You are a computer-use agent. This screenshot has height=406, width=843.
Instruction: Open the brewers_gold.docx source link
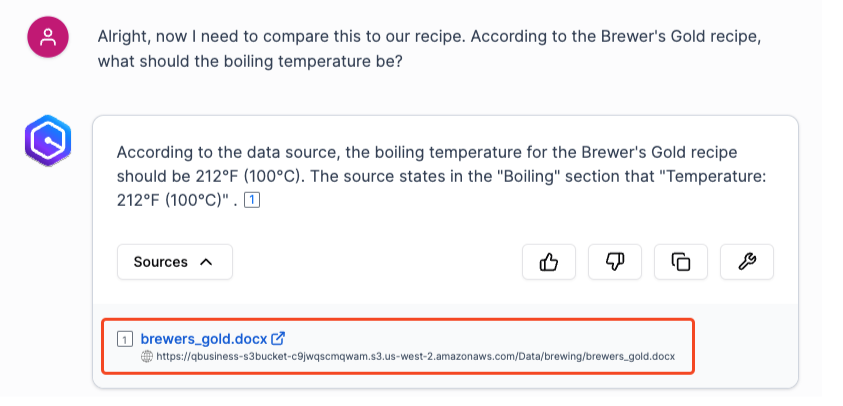205,338
